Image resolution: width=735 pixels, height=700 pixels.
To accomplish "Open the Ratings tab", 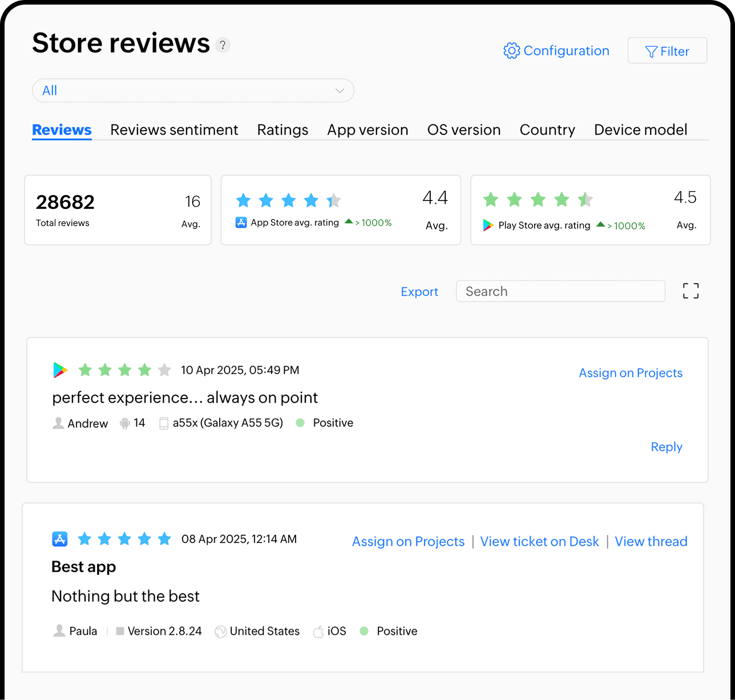I will coord(282,130).
